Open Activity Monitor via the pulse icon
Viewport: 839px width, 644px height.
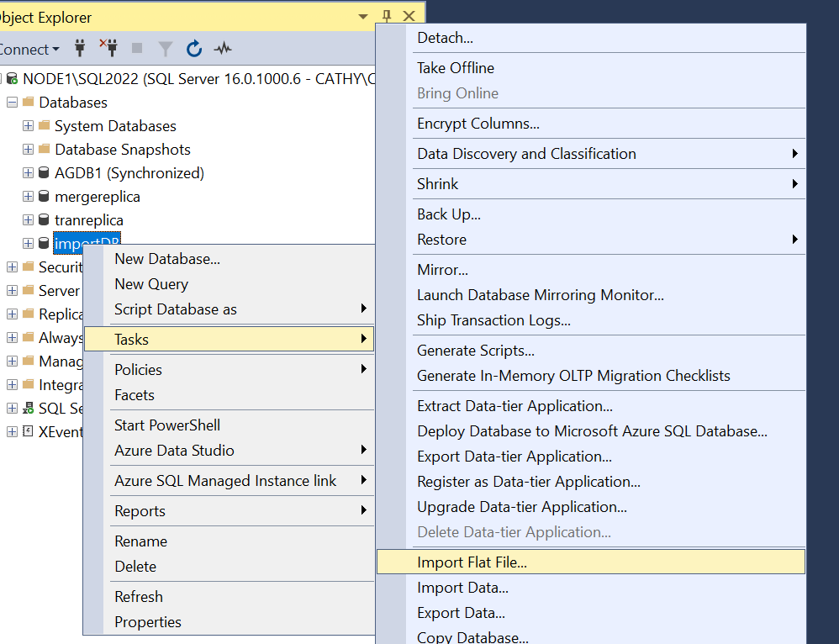click(221, 49)
